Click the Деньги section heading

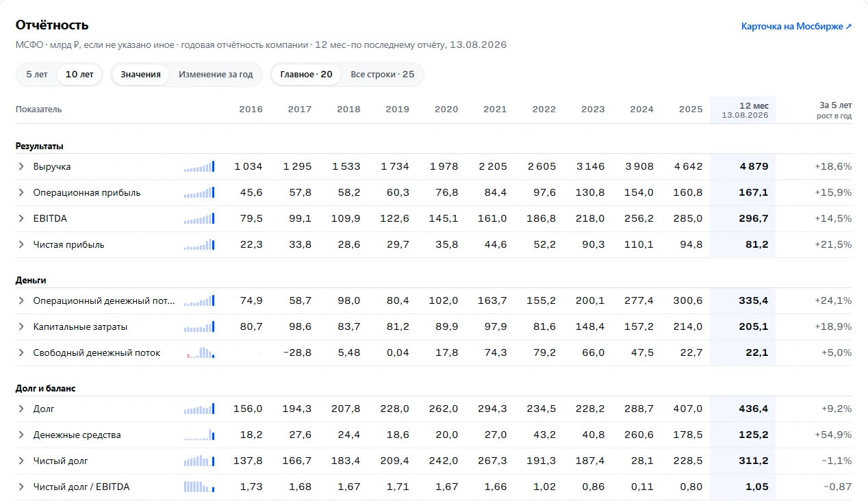click(x=31, y=280)
